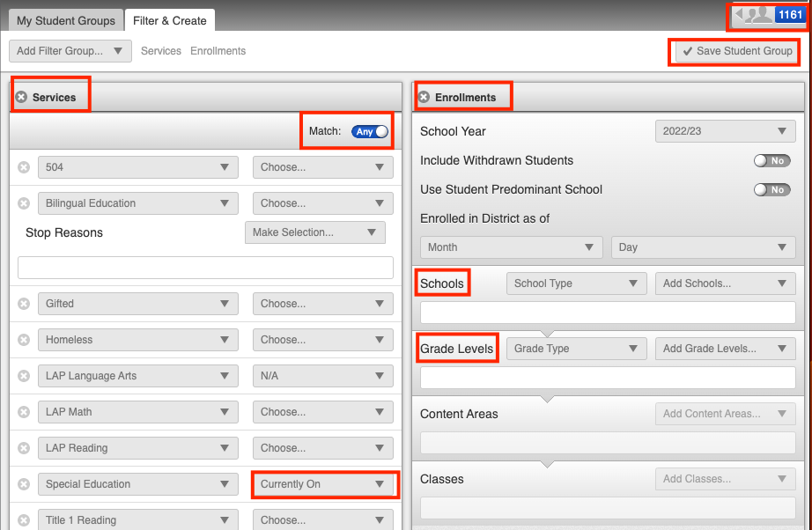The width and height of the screenshot is (812, 530).
Task: Open the Month dropdown under Enrolled in District
Action: tap(511, 247)
